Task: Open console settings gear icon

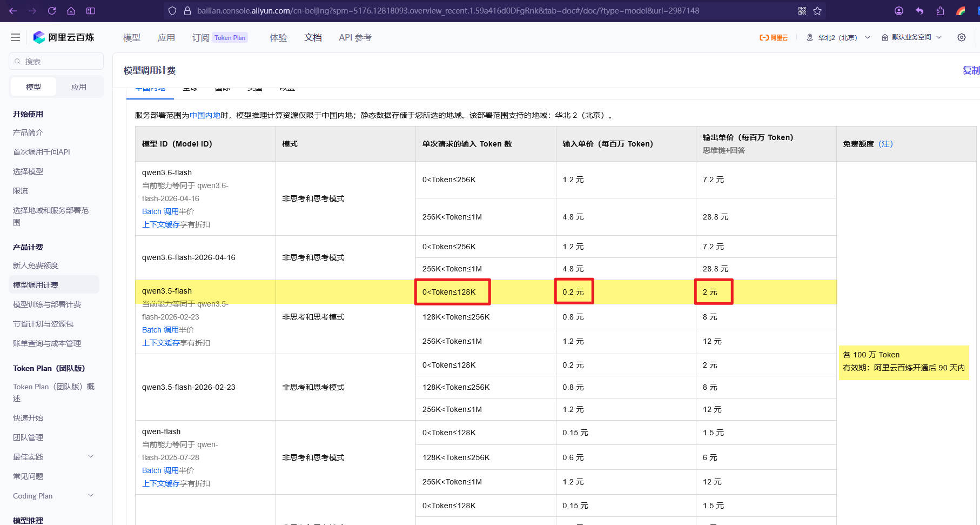Action: tap(962, 37)
